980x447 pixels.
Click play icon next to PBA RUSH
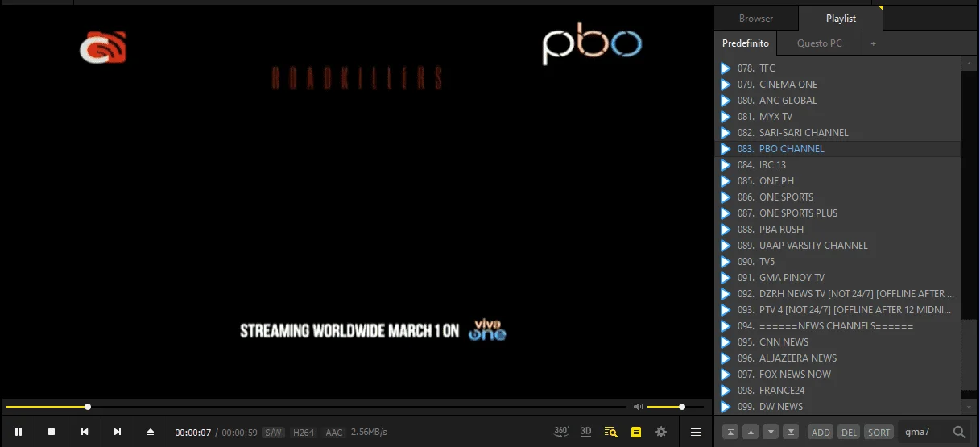[x=726, y=230]
